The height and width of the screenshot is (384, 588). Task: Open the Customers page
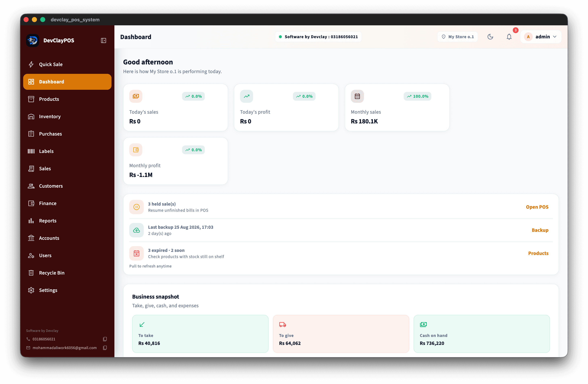pos(67,186)
